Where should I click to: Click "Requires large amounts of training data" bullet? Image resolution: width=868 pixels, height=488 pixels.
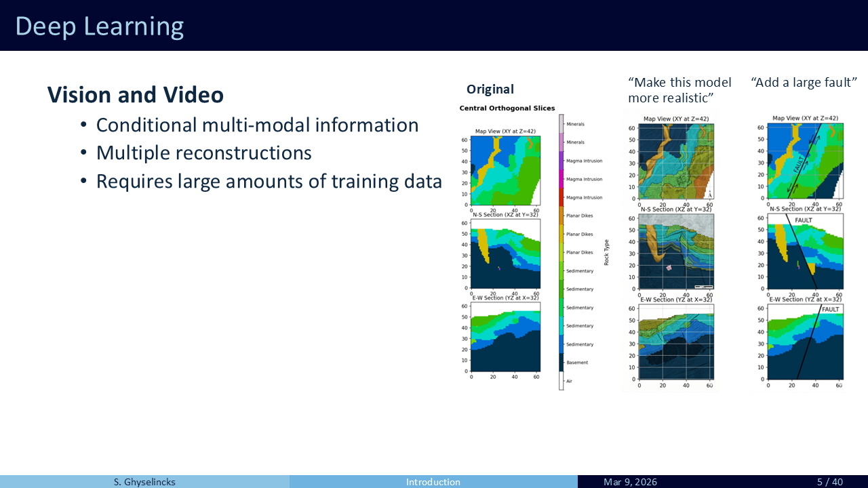(269, 182)
